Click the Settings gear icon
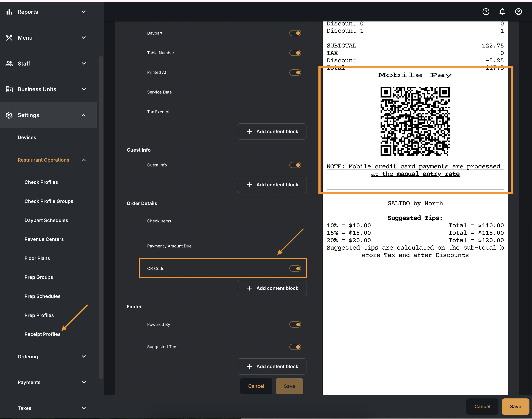532x419 pixels. coord(9,115)
